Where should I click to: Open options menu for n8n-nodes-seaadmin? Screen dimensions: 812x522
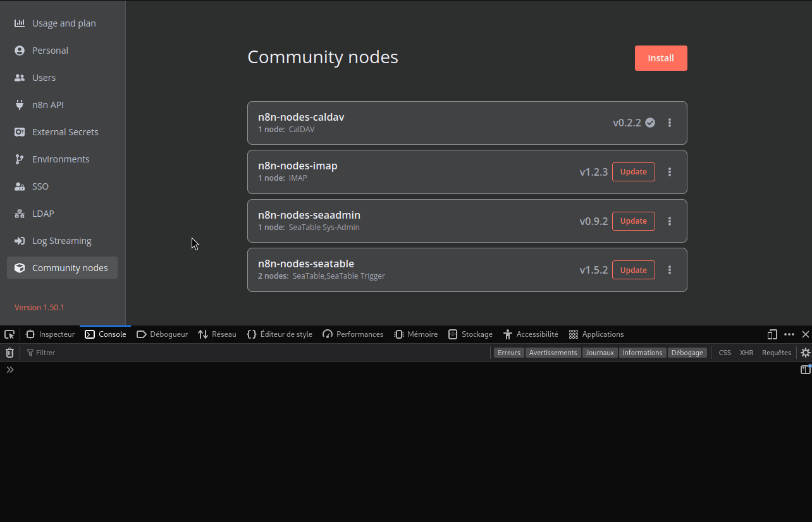click(x=670, y=221)
